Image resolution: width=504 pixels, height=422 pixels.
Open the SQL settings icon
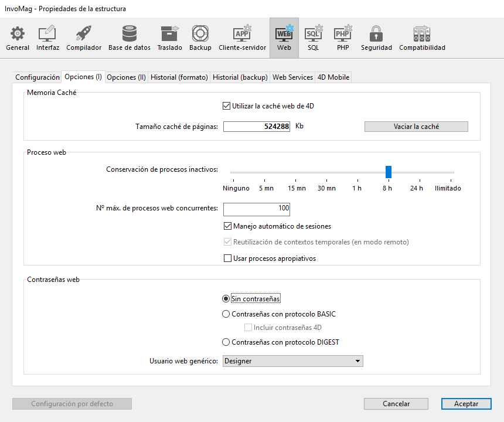point(314,38)
